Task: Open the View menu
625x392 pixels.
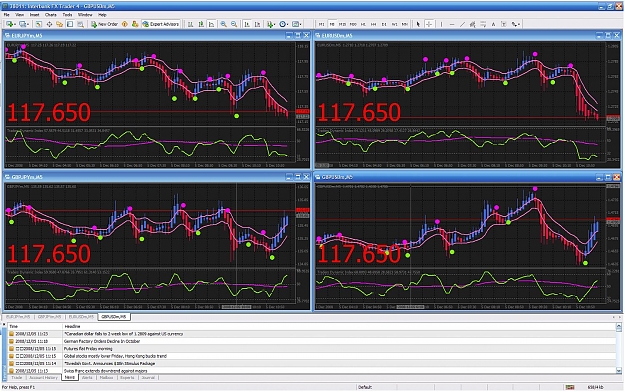Action: pos(19,15)
